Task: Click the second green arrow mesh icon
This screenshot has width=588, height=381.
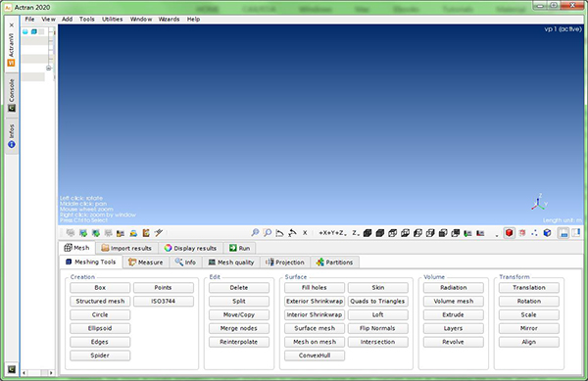Action: coord(96,233)
